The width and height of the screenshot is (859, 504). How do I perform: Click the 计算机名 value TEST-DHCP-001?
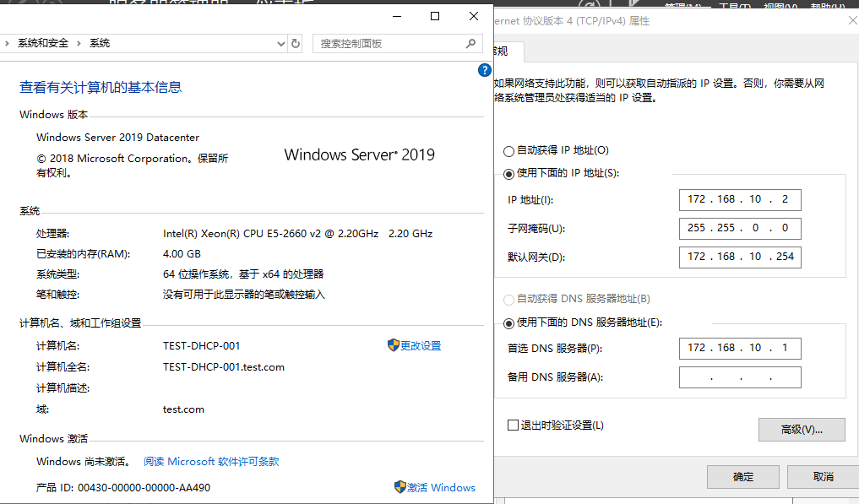click(x=202, y=346)
